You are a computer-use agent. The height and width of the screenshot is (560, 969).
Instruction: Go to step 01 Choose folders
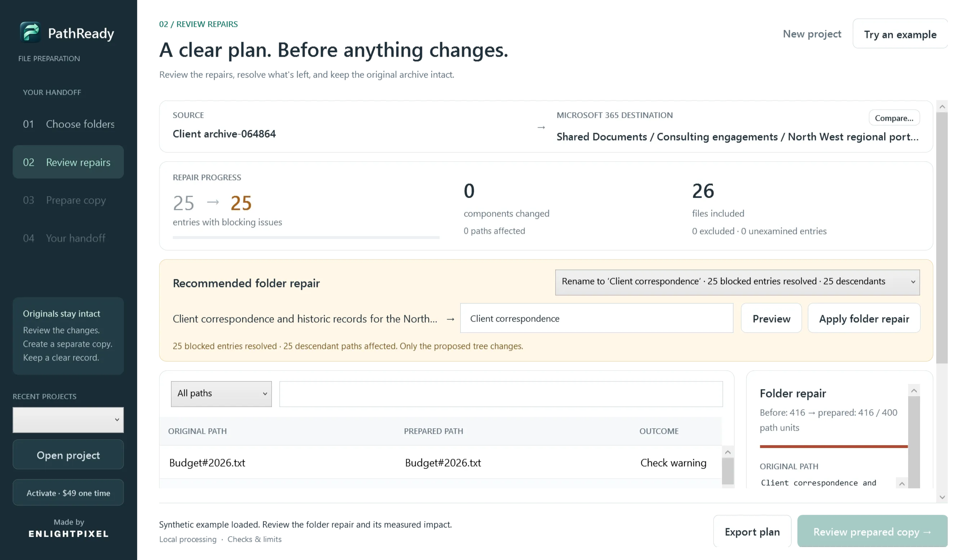(x=68, y=124)
